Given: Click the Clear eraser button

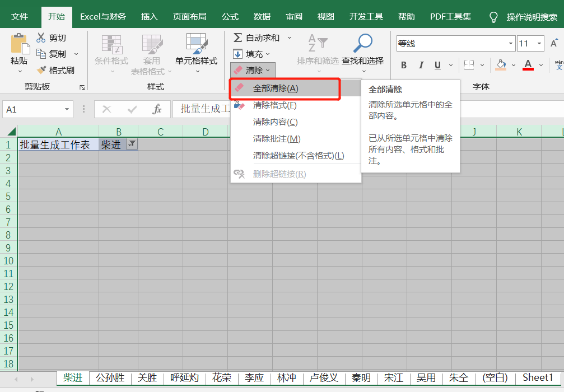Looking at the screenshot, I should point(253,70).
